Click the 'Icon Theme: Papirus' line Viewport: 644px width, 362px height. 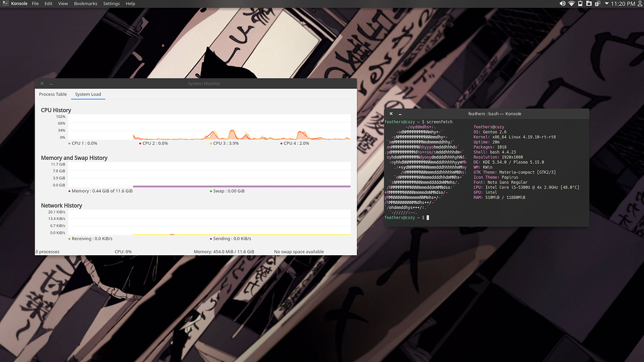click(496, 177)
